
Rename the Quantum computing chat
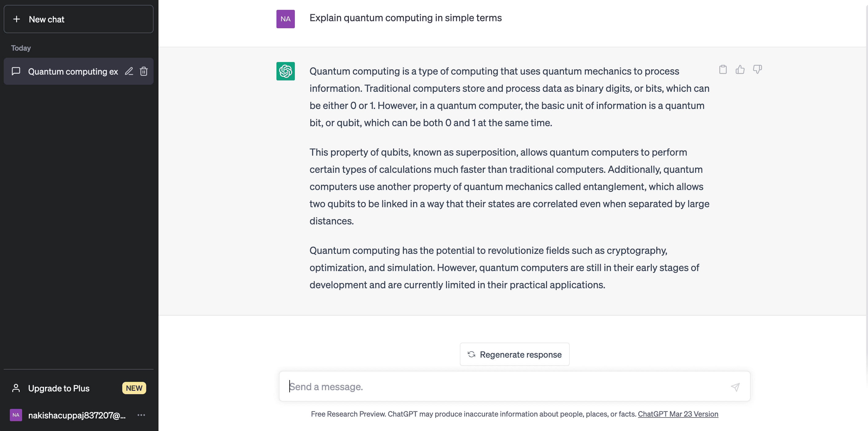(x=129, y=72)
